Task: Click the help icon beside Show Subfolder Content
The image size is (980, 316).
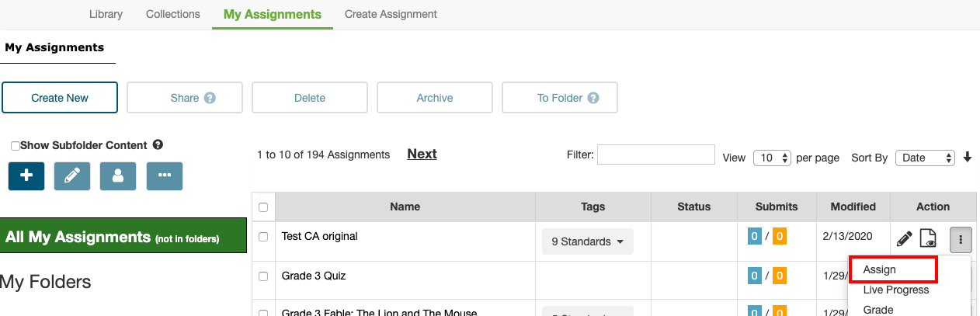Action: 158,145
